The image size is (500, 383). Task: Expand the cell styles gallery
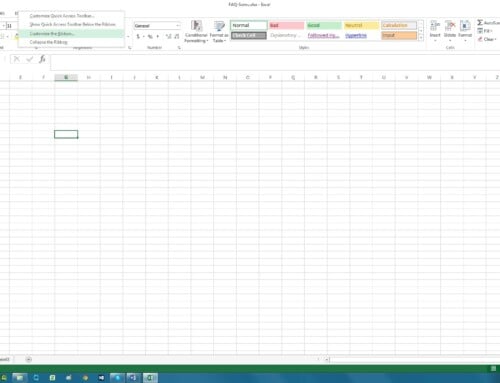[x=421, y=38]
